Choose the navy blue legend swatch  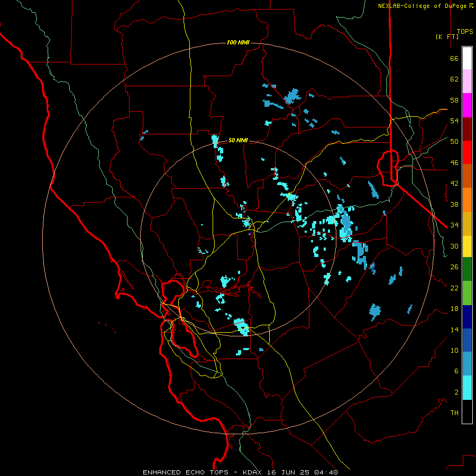tap(467, 317)
